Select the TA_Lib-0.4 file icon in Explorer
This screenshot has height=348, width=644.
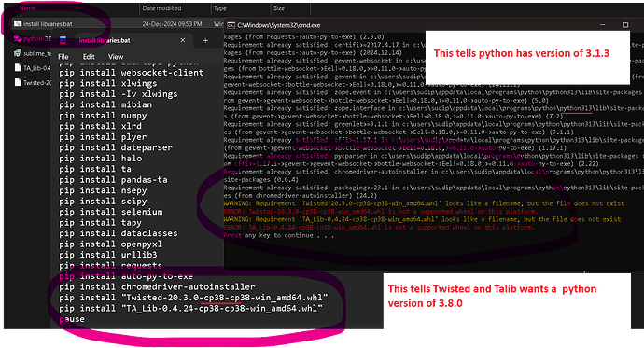[x=18, y=68]
